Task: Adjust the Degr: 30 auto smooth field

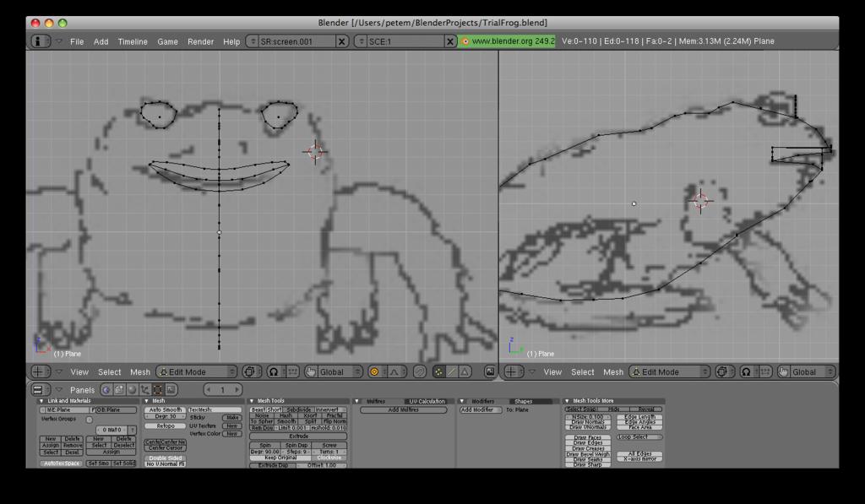Action: (x=166, y=416)
